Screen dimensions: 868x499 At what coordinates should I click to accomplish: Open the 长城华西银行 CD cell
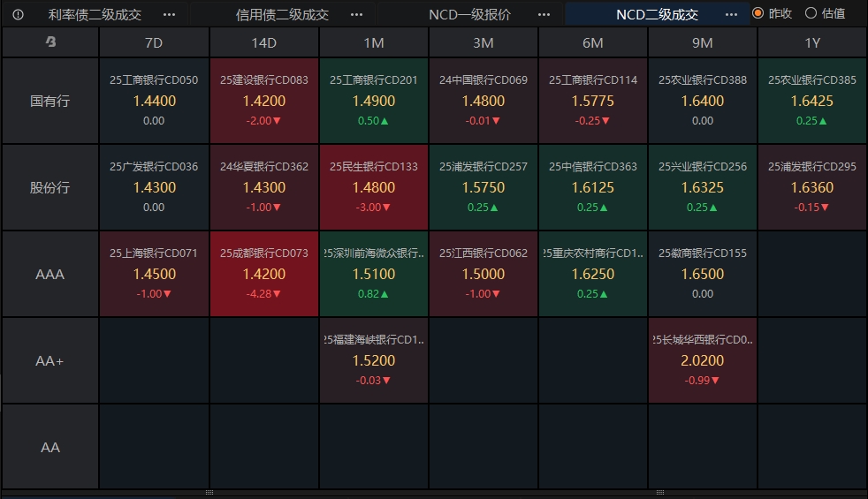pyautogui.click(x=703, y=360)
